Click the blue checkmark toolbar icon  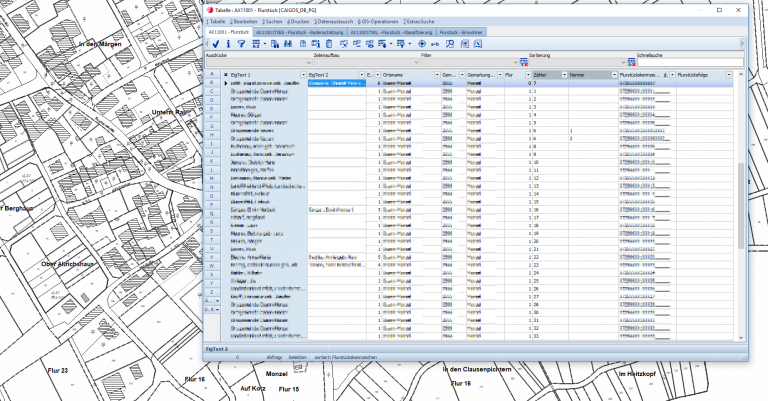[x=216, y=44]
